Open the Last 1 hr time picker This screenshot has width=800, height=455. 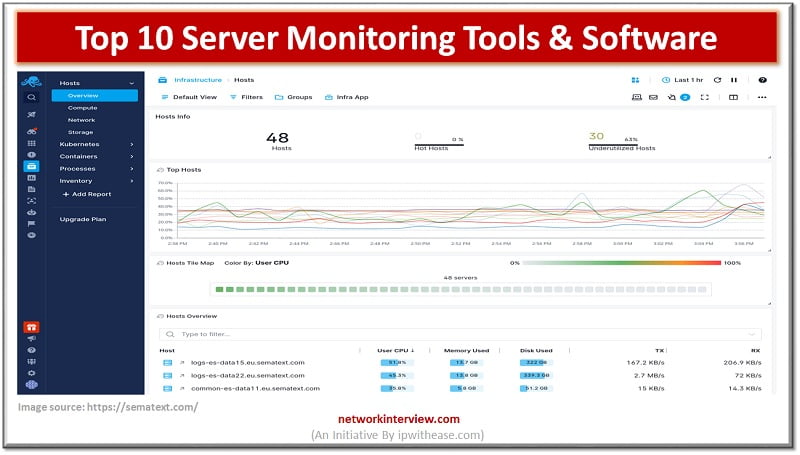tap(683, 80)
